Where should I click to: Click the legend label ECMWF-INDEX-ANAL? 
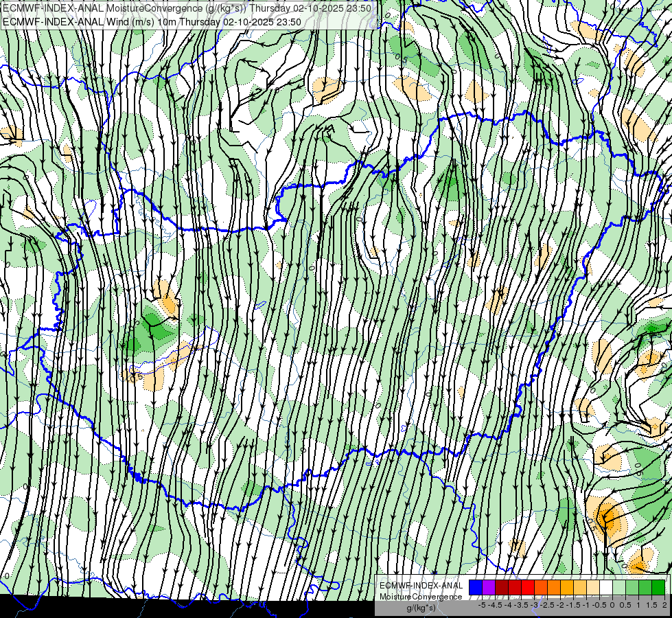pyautogui.click(x=421, y=586)
